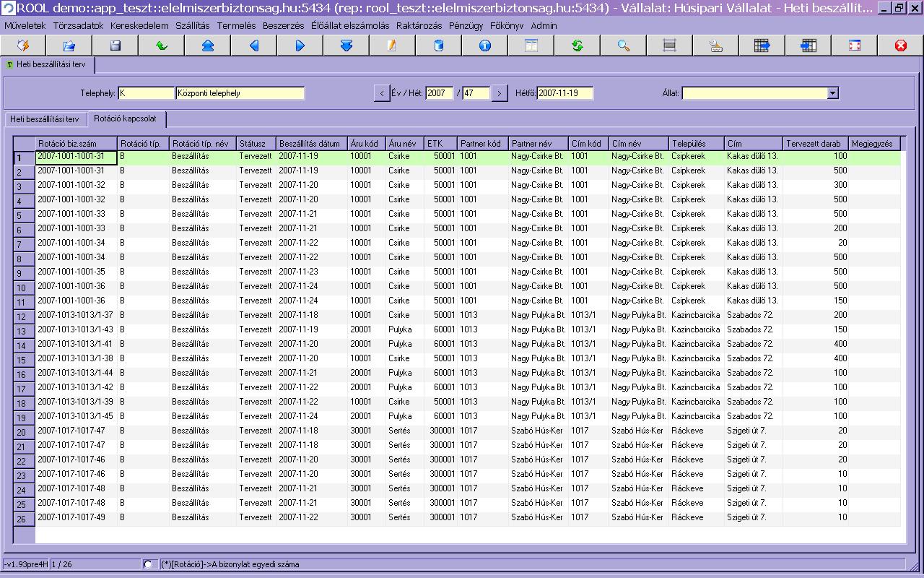Screen dimensions: 924x578
Task: Open the Főkönyv menu
Action: 507,25
